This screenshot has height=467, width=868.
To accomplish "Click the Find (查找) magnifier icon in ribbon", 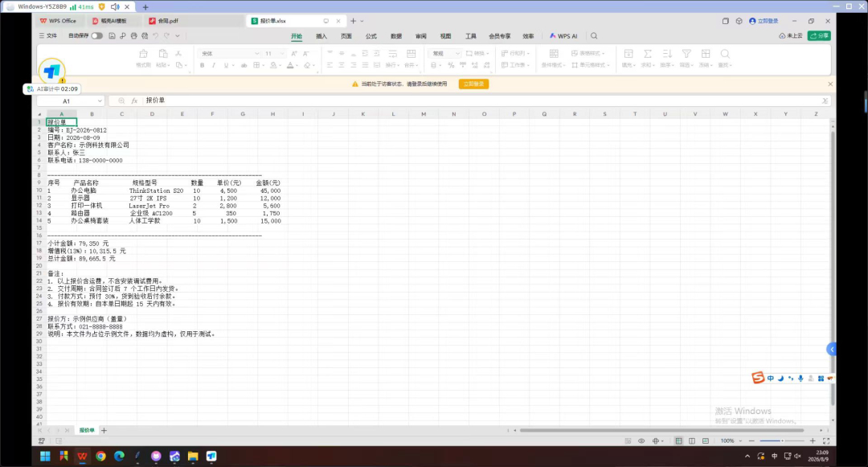I will (725, 54).
